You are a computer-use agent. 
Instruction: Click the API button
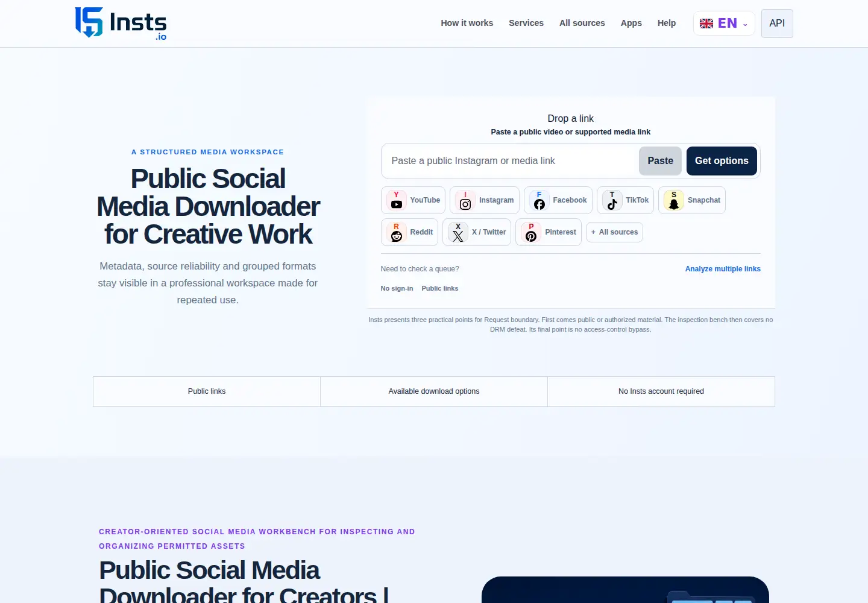point(777,24)
